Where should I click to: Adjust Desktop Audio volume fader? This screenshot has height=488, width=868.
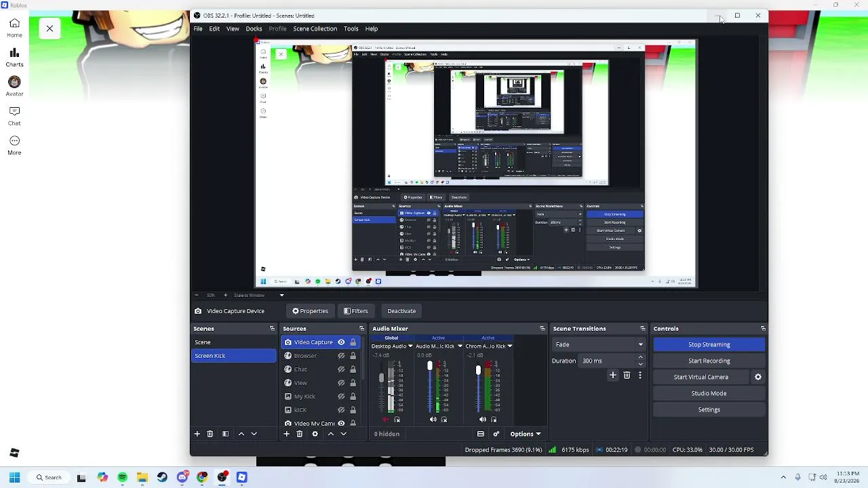coord(381,377)
